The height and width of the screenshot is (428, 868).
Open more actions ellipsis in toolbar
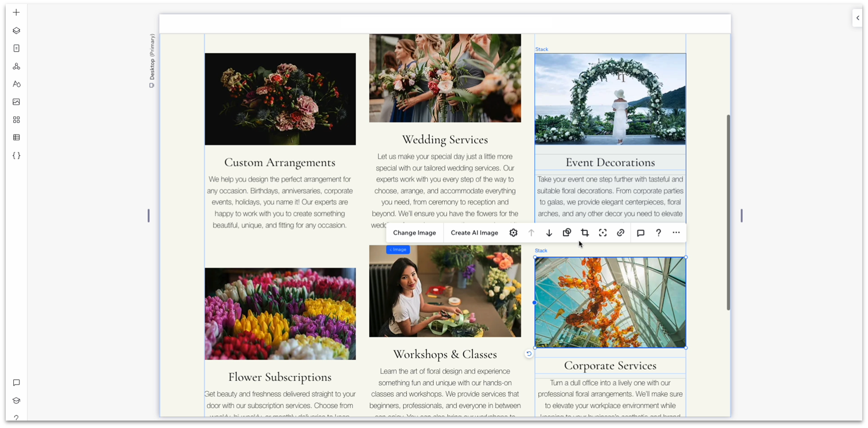point(676,233)
